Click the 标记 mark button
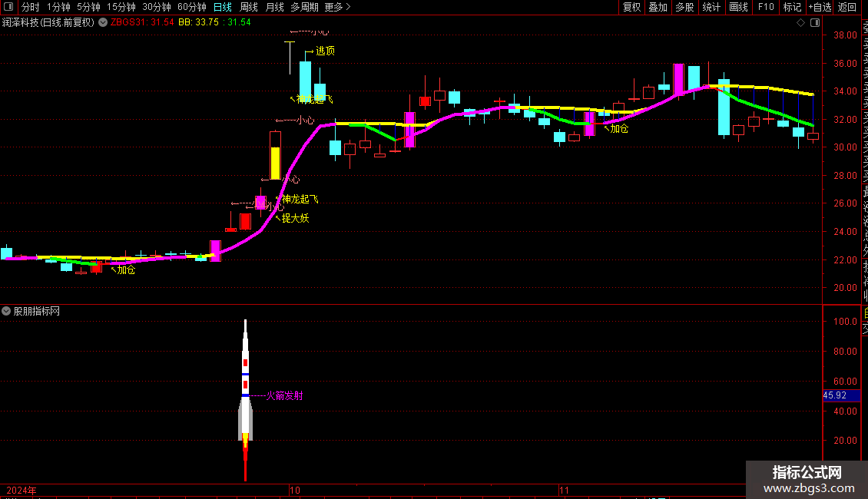The width and height of the screenshot is (868, 499). click(792, 7)
